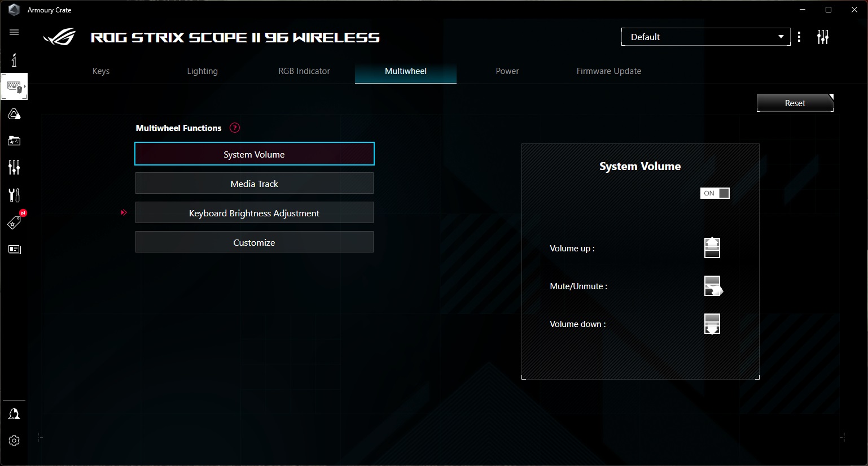The height and width of the screenshot is (466, 868).
Task: Open the User Center profile icon
Action: click(14, 414)
